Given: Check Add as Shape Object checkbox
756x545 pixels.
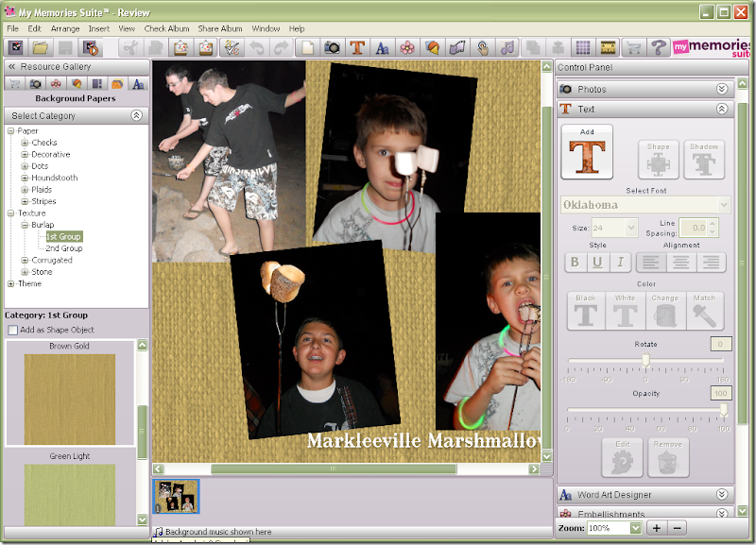Looking at the screenshot, I should coord(13,330).
